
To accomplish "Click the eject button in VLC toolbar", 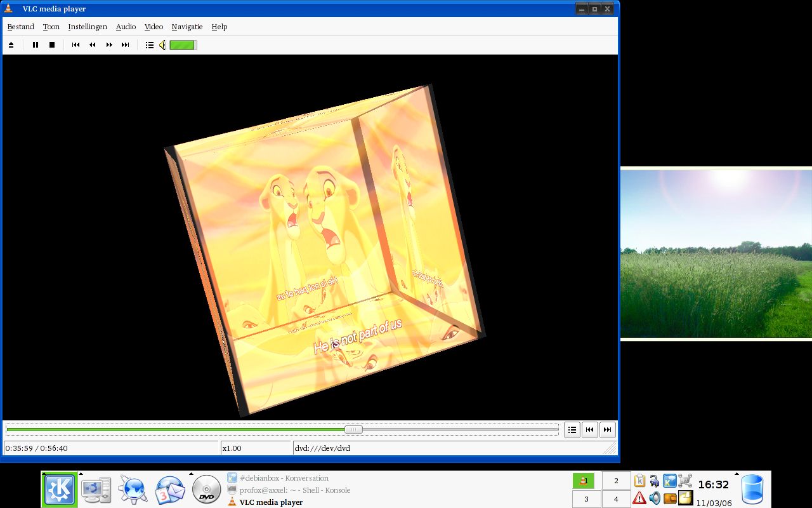I will (11, 45).
